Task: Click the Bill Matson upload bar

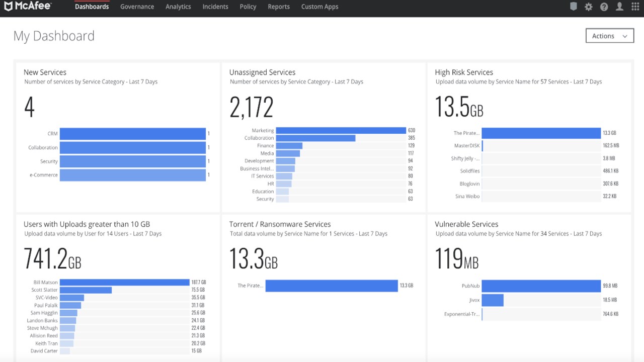Action: click(x=125, y=283)
